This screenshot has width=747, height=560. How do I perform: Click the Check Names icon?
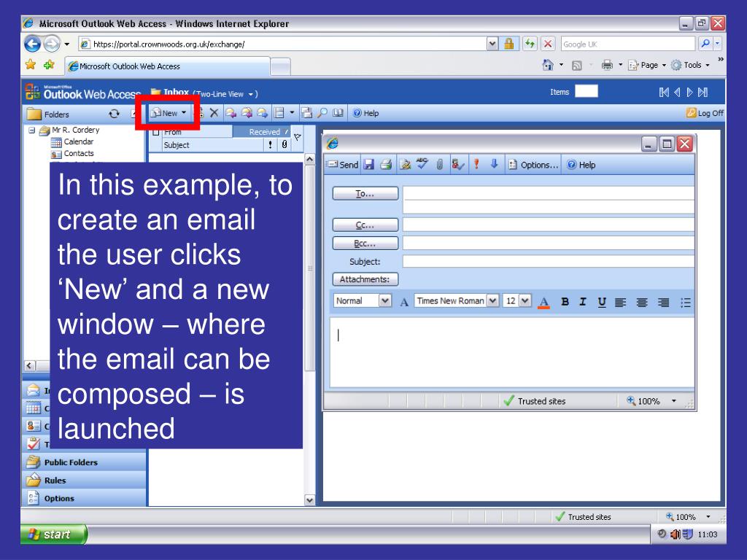(x=458, y=165)
